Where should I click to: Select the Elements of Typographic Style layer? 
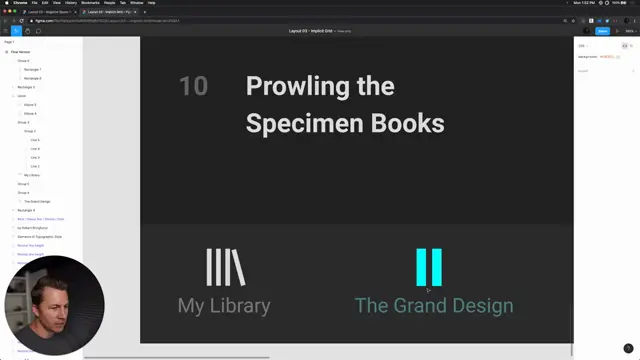click(40, 237)
